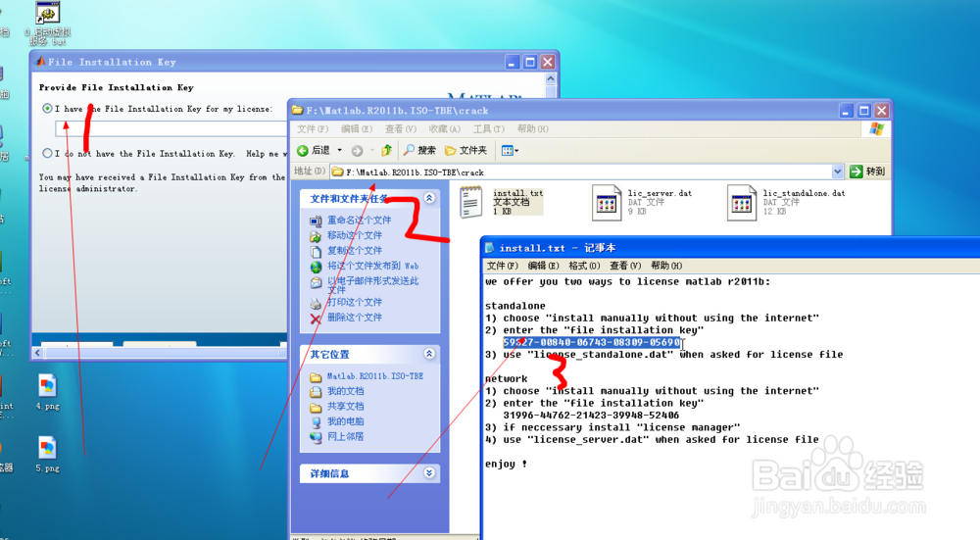Expand 详细信息 panel

pyautogui.click(x=429, y=473)
